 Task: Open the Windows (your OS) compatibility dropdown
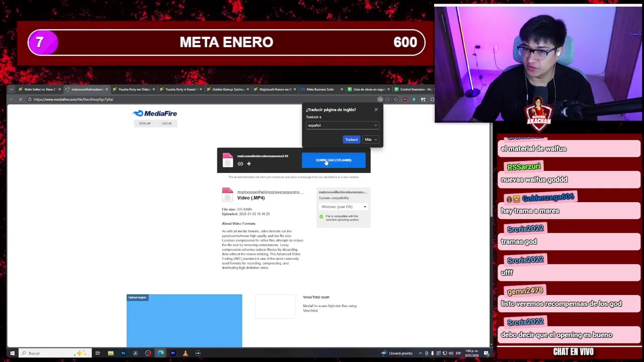click(344, 207)
